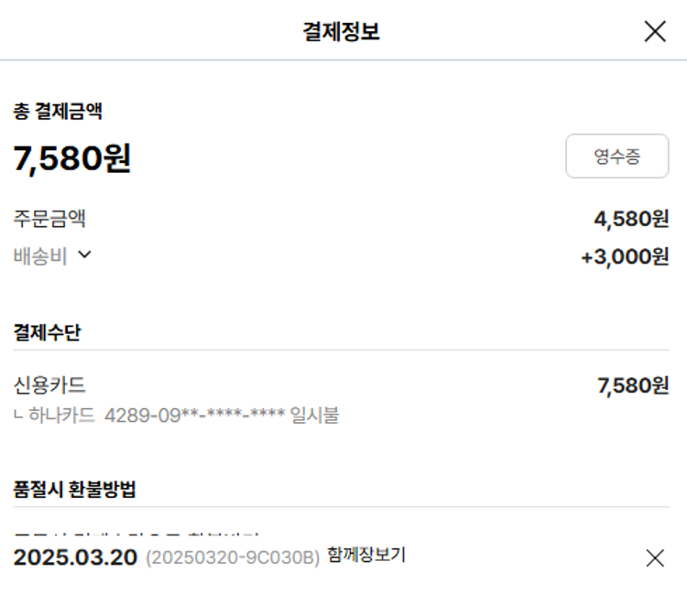Click the 품절시 환불방법 heading
687x616 pixels.
74,489
